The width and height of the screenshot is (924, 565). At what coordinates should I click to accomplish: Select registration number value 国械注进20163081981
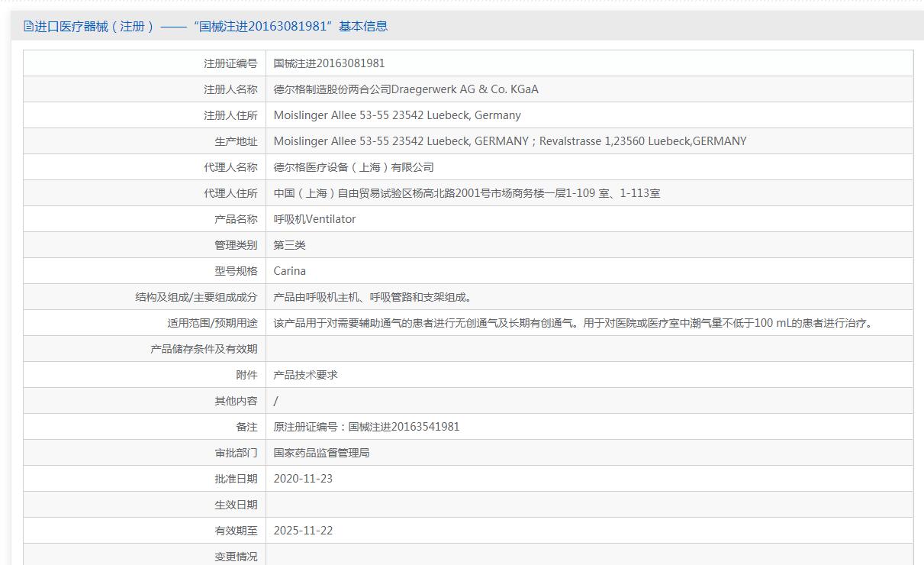(x=329, y=63)
